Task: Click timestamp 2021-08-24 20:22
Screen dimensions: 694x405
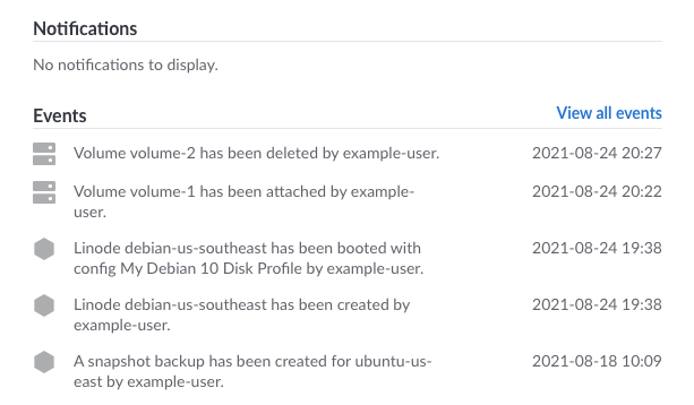Action: 596,191
